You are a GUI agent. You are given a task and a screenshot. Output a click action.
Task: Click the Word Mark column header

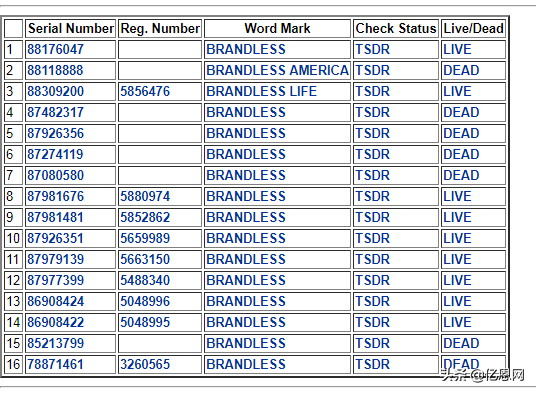(277, 28)
